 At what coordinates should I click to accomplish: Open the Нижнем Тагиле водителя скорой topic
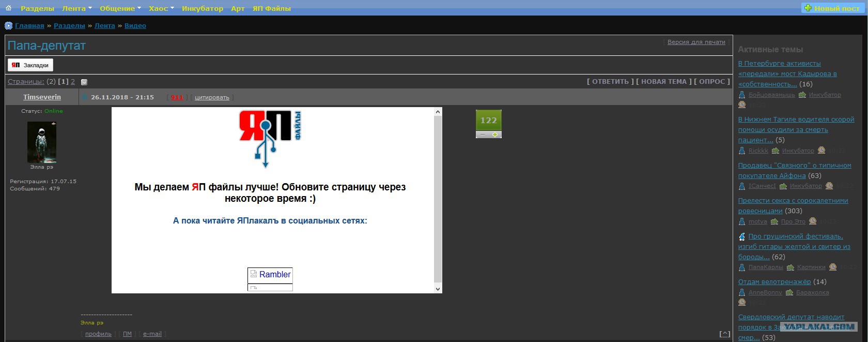point(796,129)
